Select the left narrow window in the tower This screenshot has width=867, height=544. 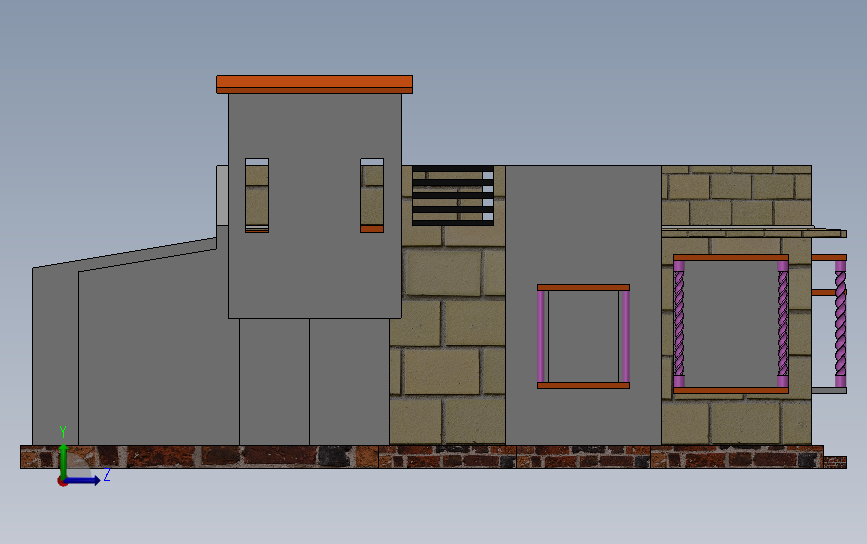[257, 195]
